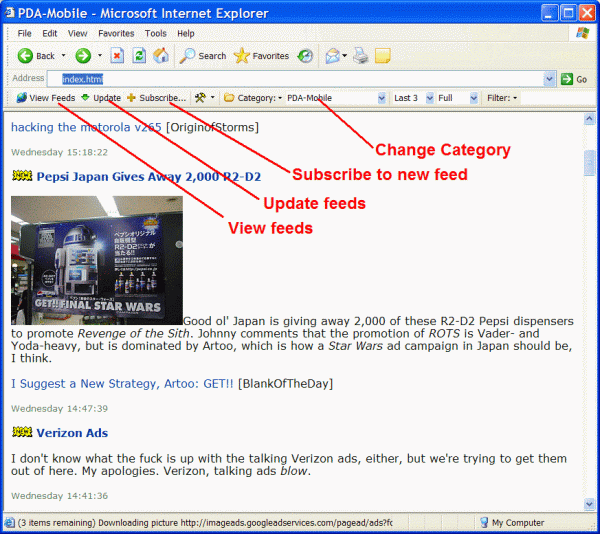Go to the Home page icon
This screenshot has width=600, height=534.
coord(161,56)
